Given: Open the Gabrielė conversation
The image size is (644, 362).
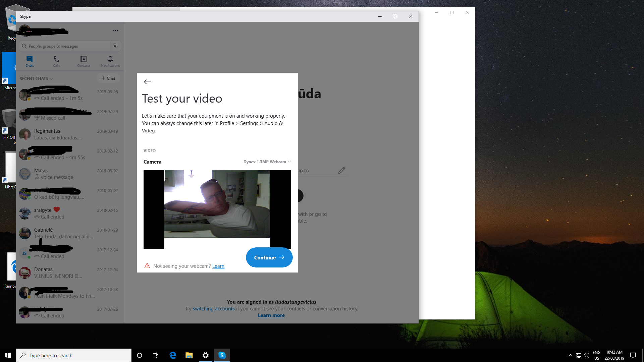Looking at the screenshot, I should pyautogui.click(x=70, y=233).
